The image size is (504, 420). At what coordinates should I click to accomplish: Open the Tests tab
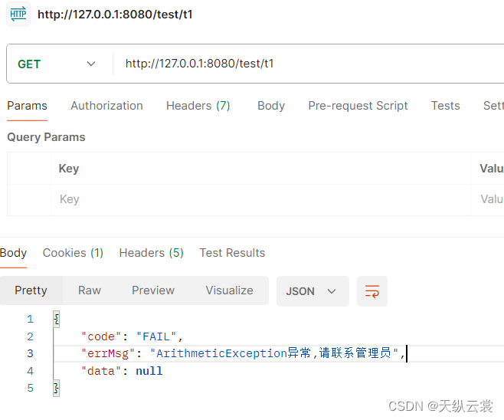446,106
